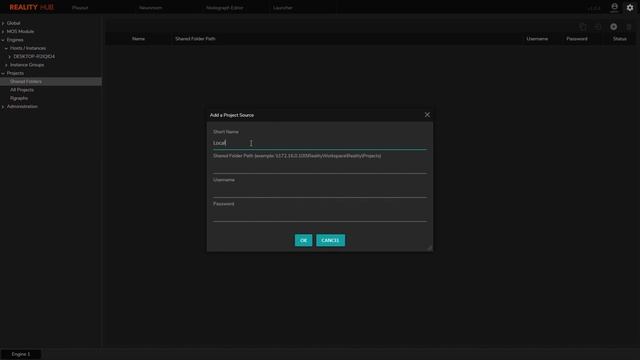
Task: Click the Shared Folder Path column header
Action: point(195,39)
